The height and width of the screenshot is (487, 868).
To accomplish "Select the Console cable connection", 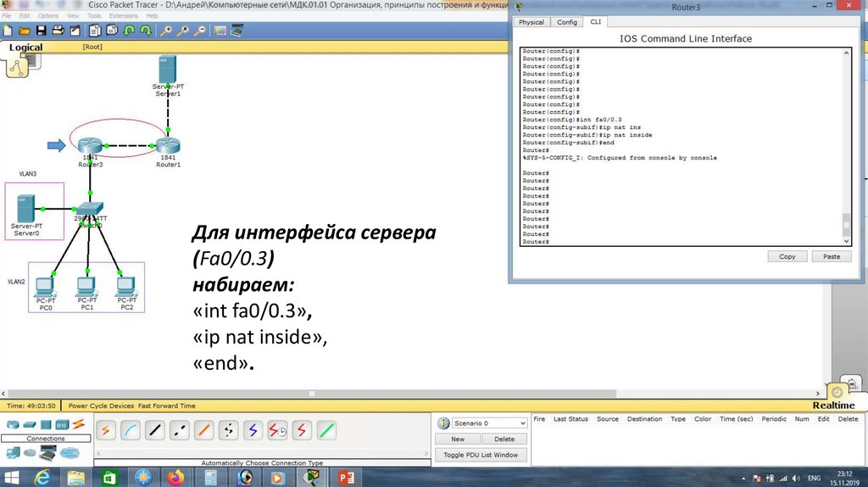I will tap(130, 430).
